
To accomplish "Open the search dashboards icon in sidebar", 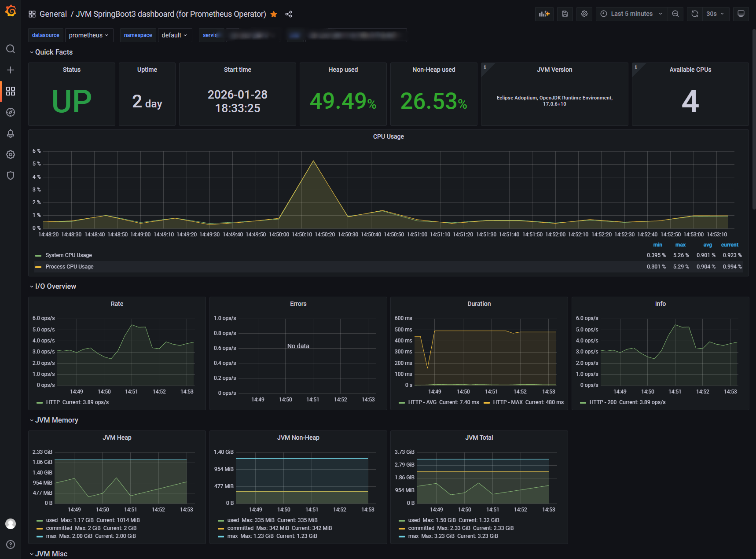I will (x=11, y=49).
